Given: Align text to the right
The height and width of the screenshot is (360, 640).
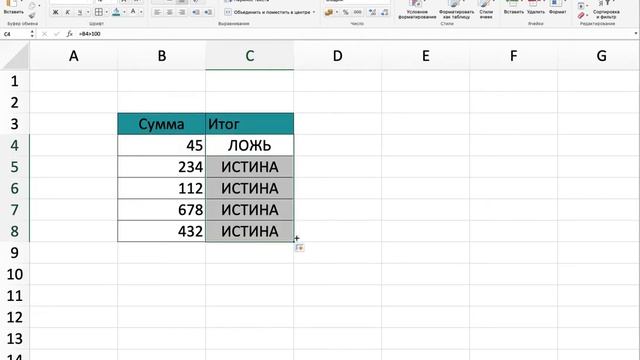Looking at the screenshot, I should coord(182,12).
